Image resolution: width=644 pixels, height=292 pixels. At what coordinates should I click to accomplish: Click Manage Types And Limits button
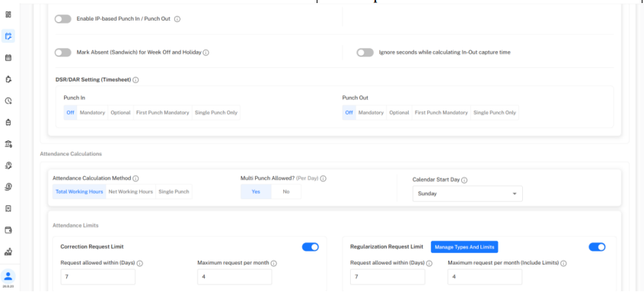coord(464,247)
